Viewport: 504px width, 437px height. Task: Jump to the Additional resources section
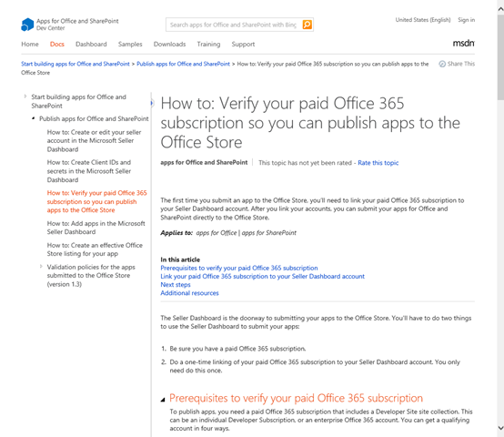[189, 293]
